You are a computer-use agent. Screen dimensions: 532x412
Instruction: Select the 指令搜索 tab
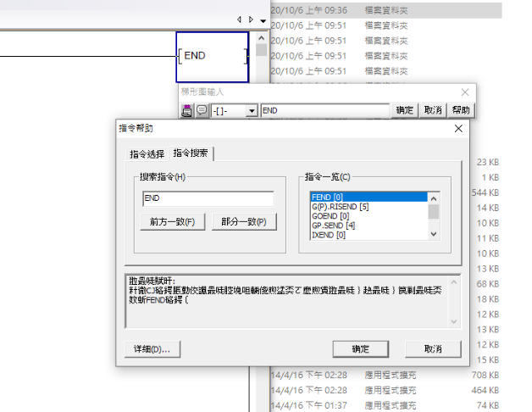point(190,153)
